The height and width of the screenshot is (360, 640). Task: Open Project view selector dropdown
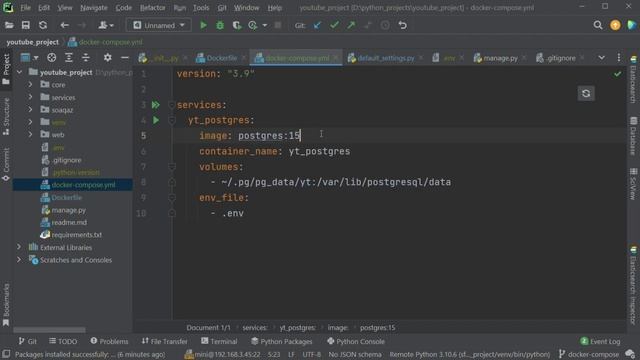[29, 58]
